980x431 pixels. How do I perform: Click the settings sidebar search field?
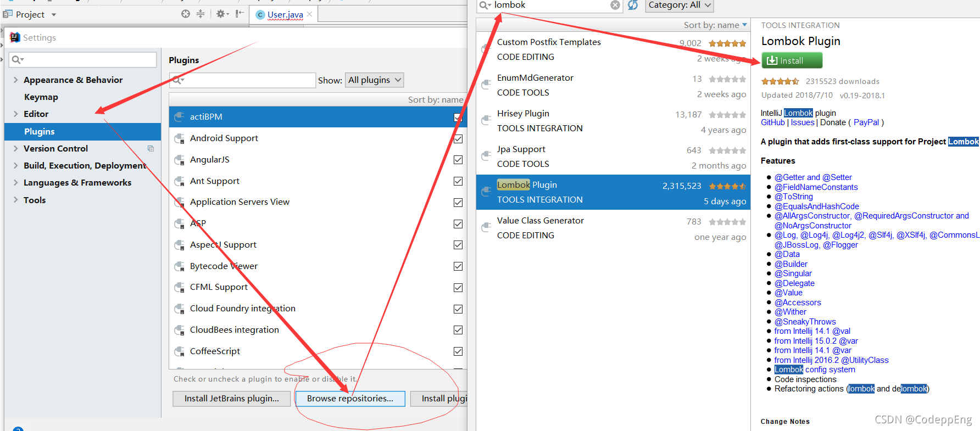click(x=83, y=59)
